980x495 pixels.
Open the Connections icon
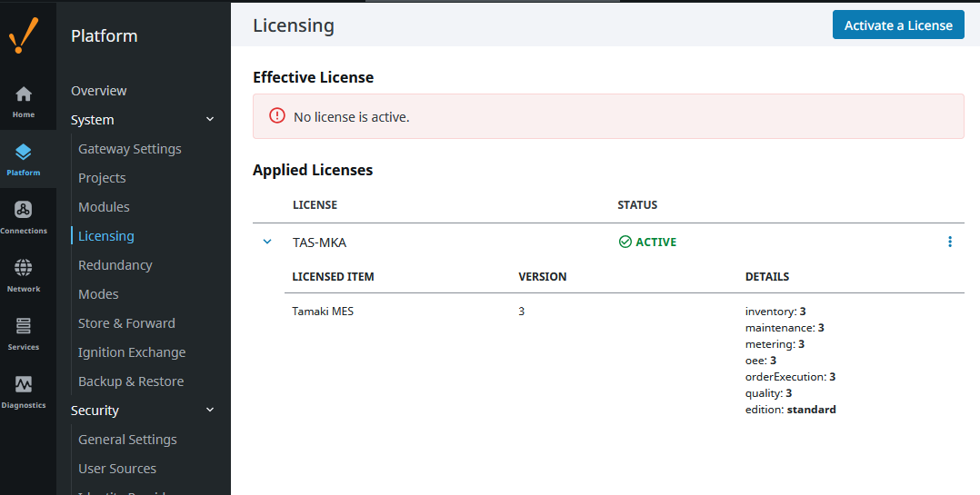click(x=23, y=210)
